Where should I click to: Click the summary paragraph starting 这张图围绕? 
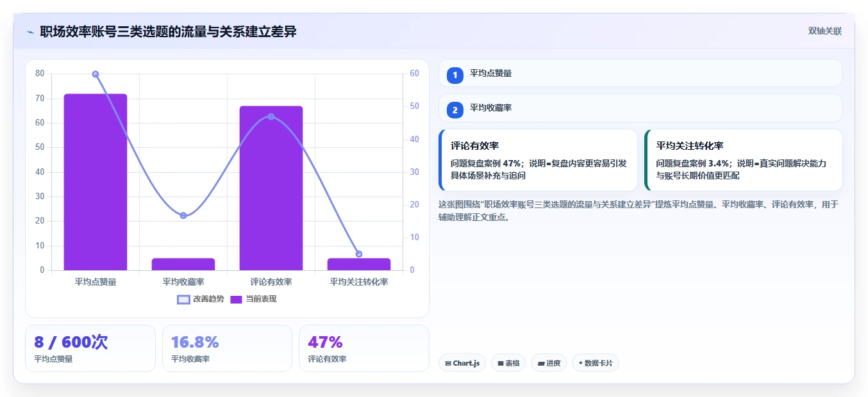click(x=638, y=211)
